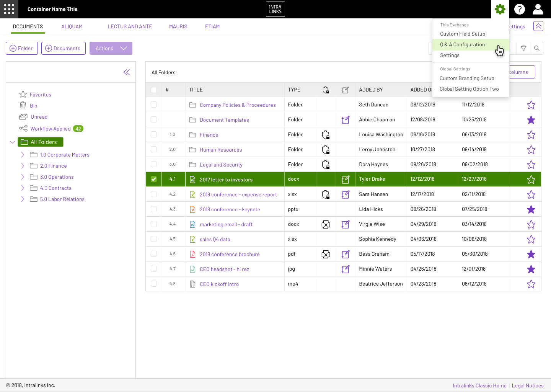The image size is (551, 392).
Task: Click the search magnifier icon
Action: [537, 48]
